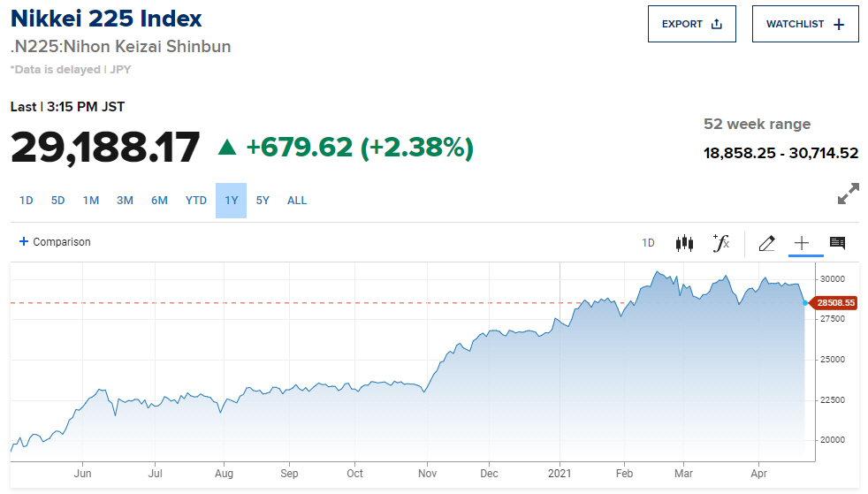Screen dimensions: 868x494
Task: Click the Export share icon
Action: point(717,24)
